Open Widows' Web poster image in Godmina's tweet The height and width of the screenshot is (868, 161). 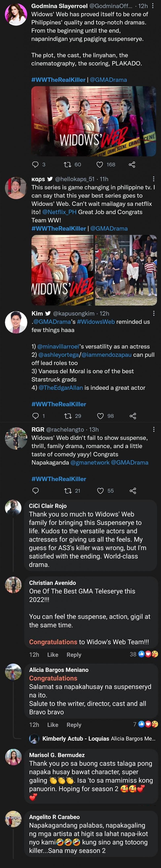click(94, 121)
